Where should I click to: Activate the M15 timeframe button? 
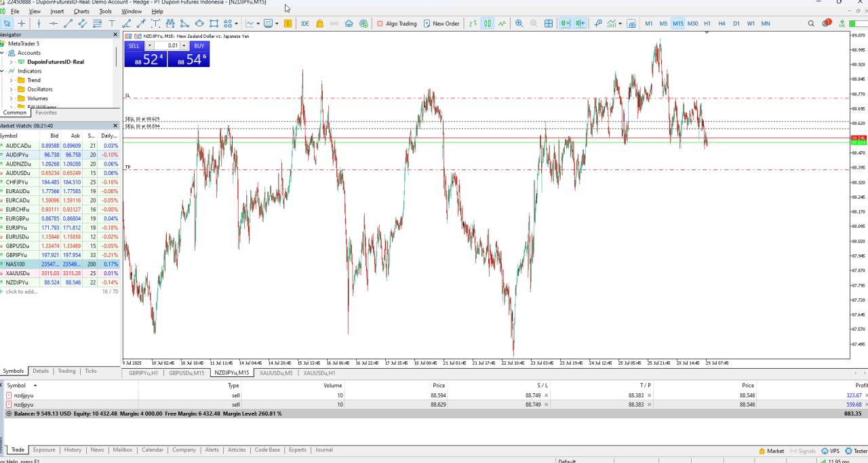[x=678, y=23]
